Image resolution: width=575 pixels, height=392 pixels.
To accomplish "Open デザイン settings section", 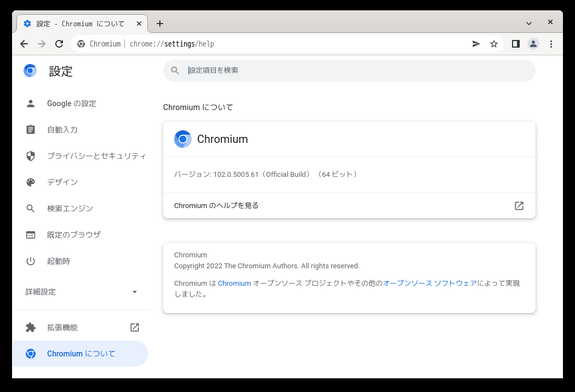I will point(81,182).
